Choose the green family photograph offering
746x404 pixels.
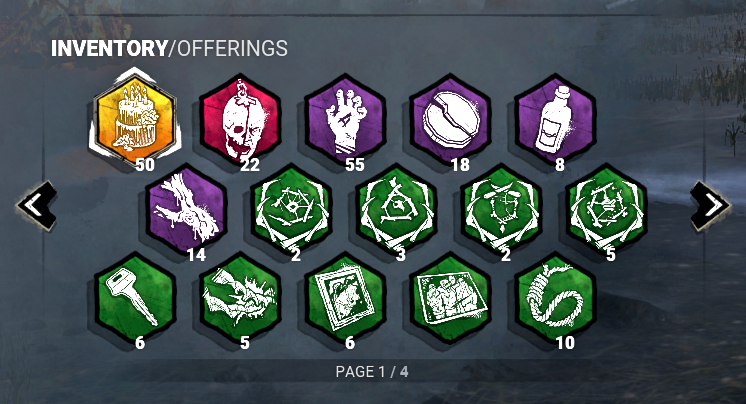[x=450, y=297]
